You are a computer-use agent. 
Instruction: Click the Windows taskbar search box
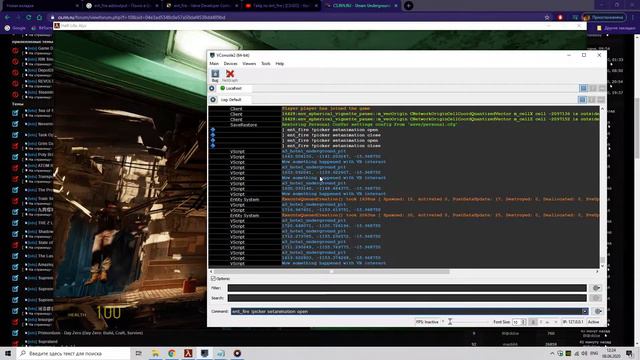coord(73,353)
